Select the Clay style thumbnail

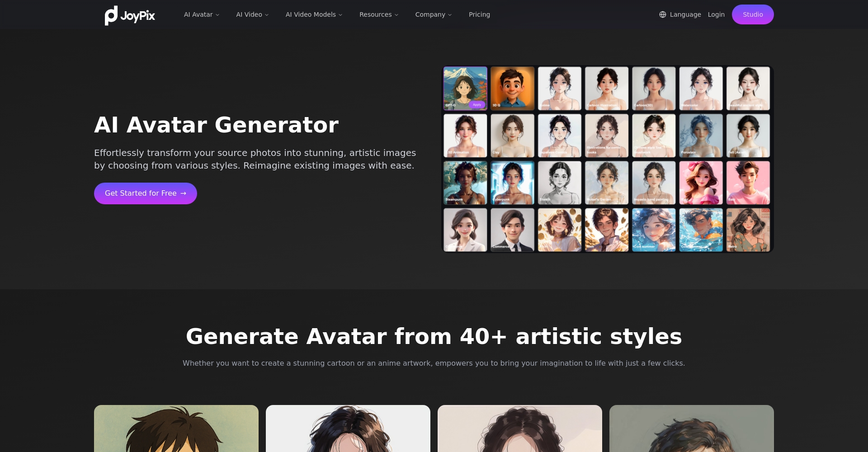pos(512,136)
